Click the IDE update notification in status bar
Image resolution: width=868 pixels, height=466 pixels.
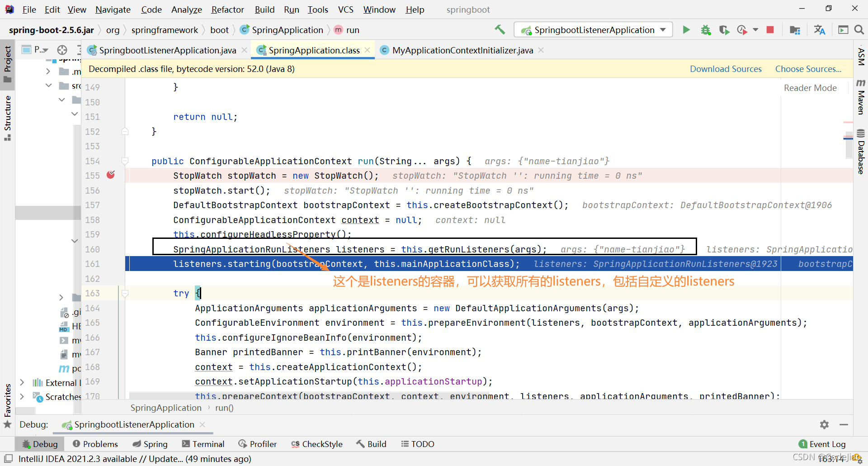135,459
